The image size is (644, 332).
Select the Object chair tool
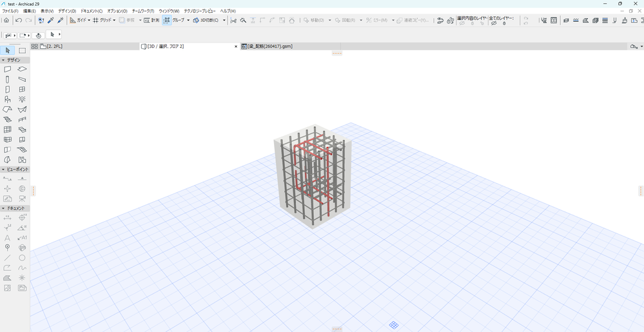(x=7, y=99)
